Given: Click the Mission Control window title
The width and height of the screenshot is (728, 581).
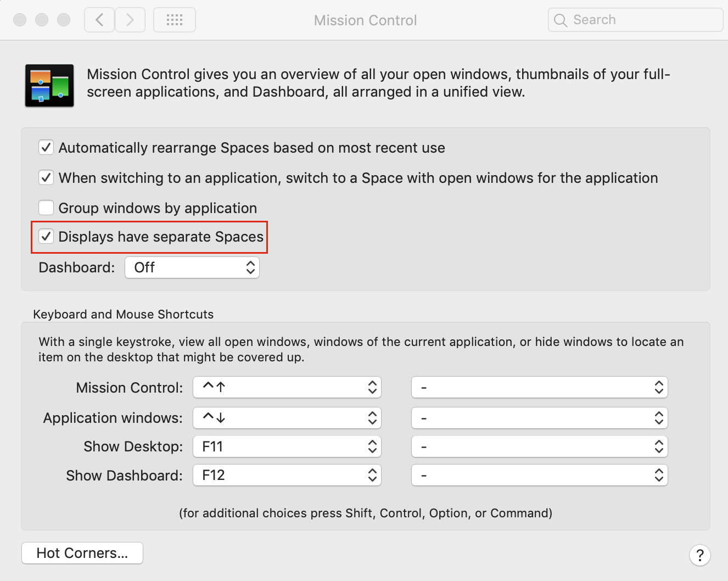Looking at the screenshot, I should tap(366, 20).
